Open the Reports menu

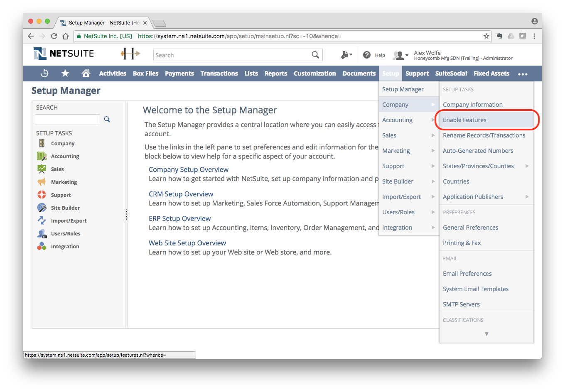pyautogui.click(x=276, y=73)
